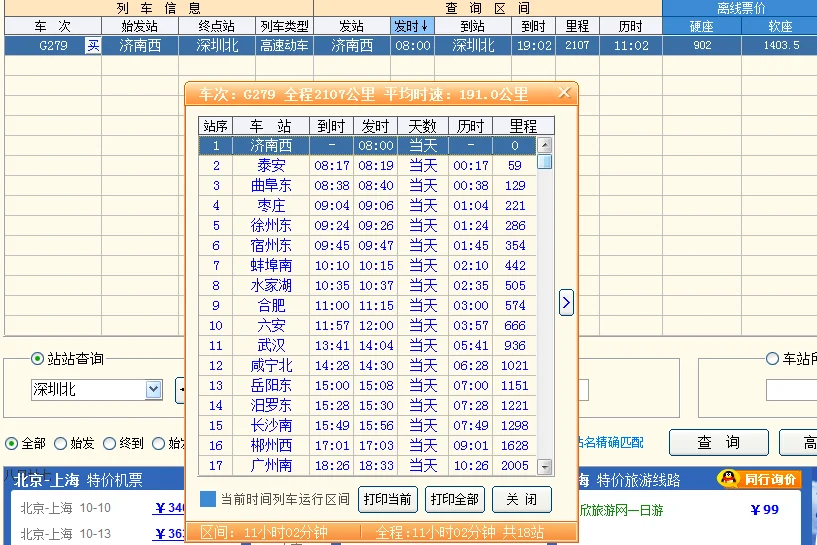The height and width of the screenshot is (545, 817).
Task: Select the 曲阜东 station row
Action: pos(367,185)
